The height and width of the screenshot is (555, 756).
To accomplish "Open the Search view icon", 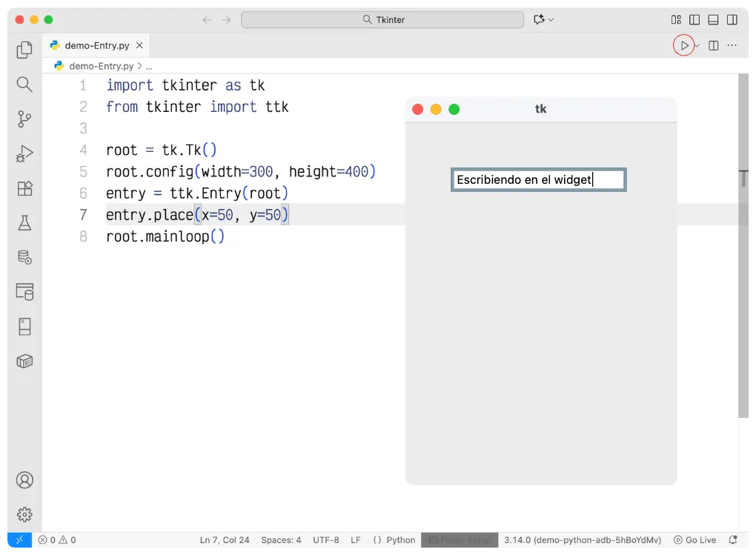I will click(24, 84).
